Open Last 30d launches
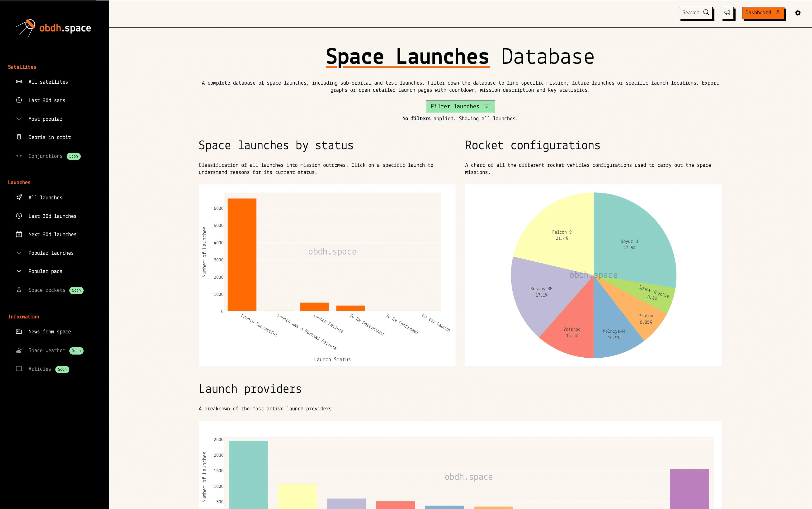The height and width of the screenshot is (509, 812). tap(52, 216)
